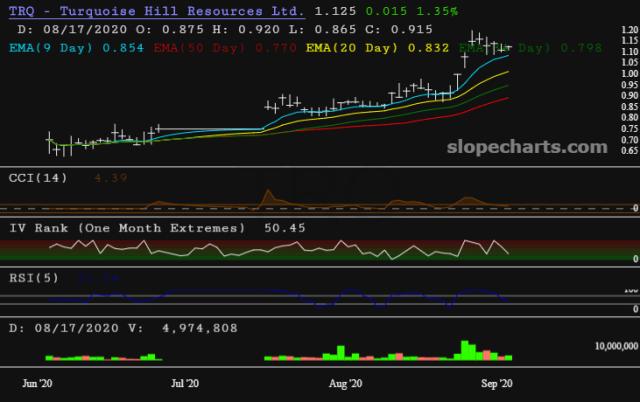Click the Sep '20 date axis label
Screen dimensions: 640x402
pyautogui.click(x=497, y=383)
